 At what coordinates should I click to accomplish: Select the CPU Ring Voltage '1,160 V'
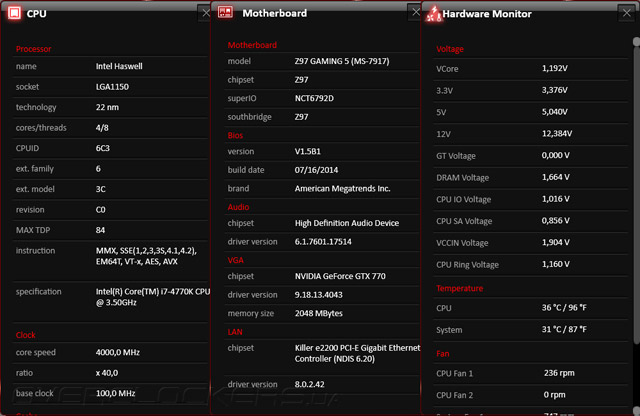556,264
